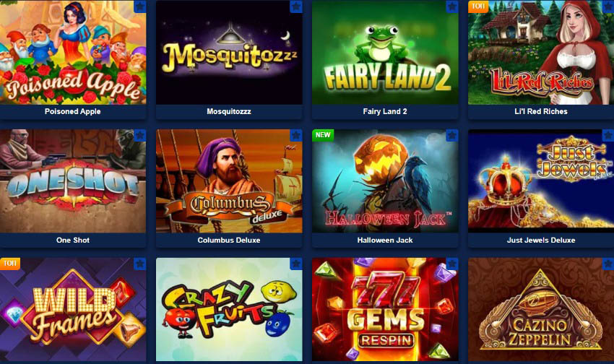
Task: Click the star icon on Cazino Zeppelin
Action: coord(607,264)
